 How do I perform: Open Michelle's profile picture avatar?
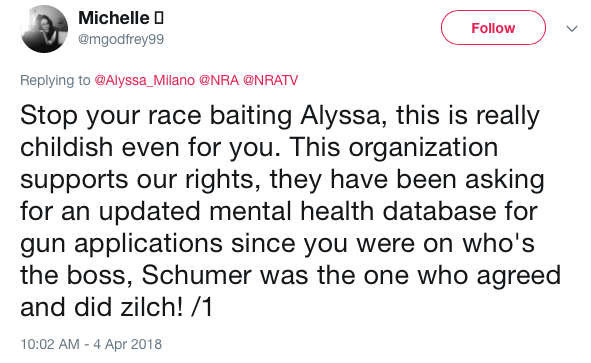44,29
